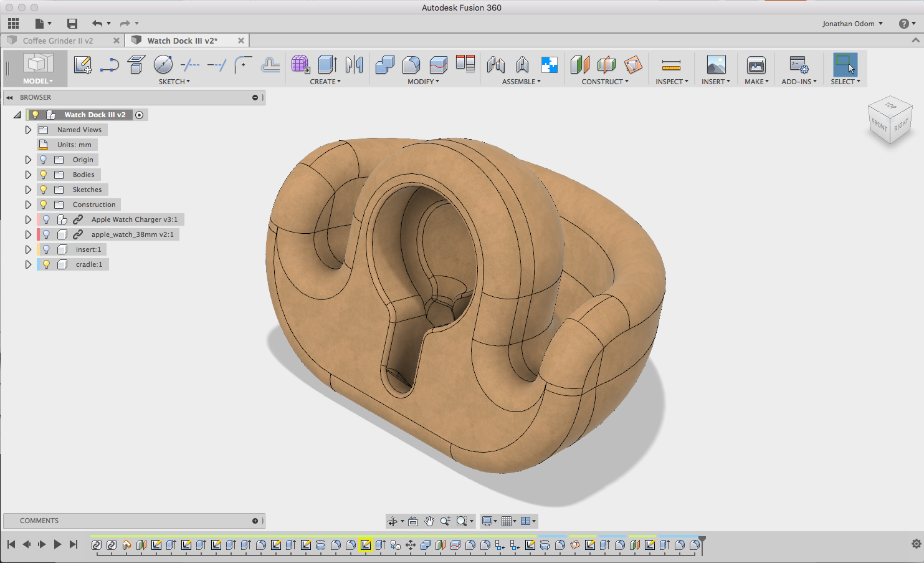The width and height of the screenshot is (924, 563).
Task: Play the timeline
Action: click(57, 544)
